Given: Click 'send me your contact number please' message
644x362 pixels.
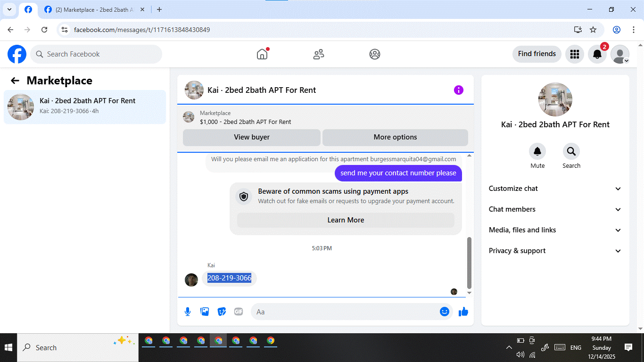Looking at the screenshot, I should [x=398, y=173].
